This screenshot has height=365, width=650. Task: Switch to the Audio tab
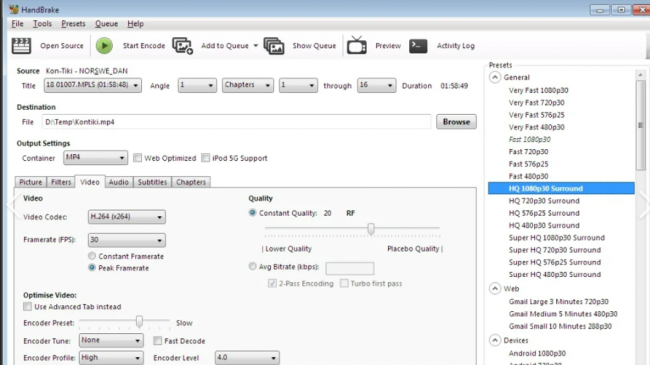[119, 182]
